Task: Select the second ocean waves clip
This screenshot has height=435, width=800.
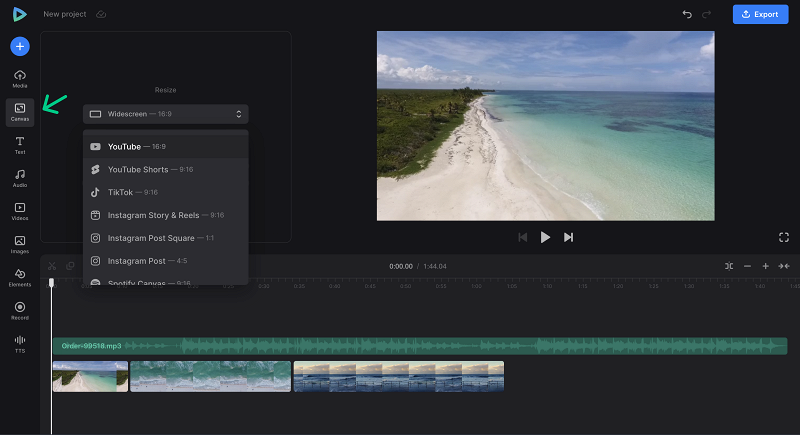Action: (210, 376)
